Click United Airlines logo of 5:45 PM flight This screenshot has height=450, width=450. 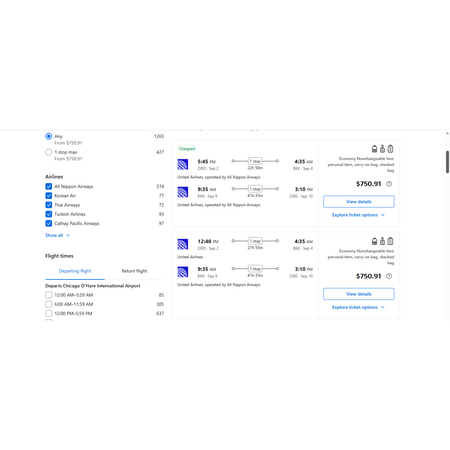(x=183, y=164)
